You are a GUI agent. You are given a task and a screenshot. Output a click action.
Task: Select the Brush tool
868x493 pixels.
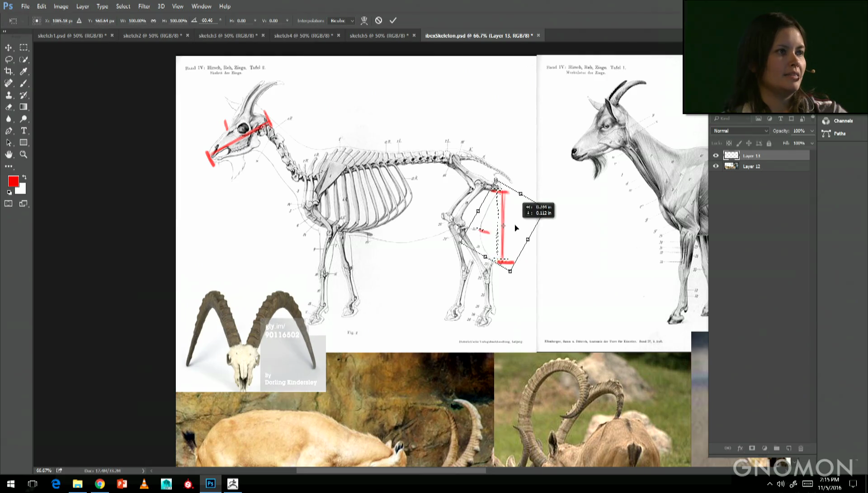(24, 83)
